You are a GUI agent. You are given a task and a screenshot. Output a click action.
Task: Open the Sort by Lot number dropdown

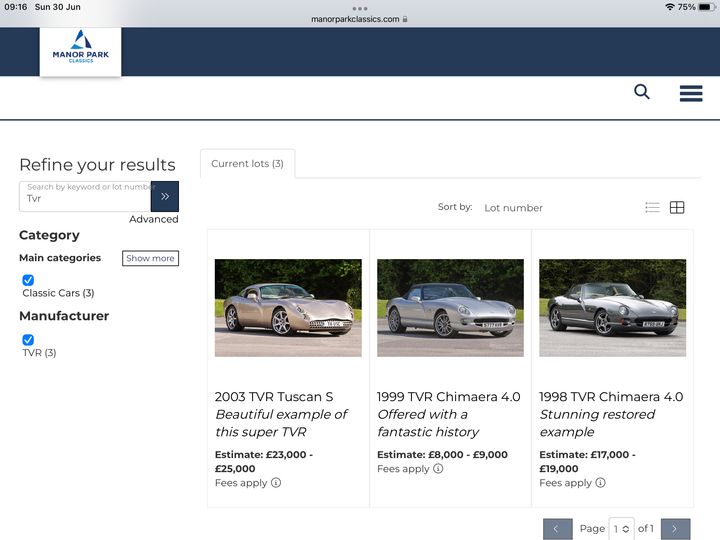(513, 208)
